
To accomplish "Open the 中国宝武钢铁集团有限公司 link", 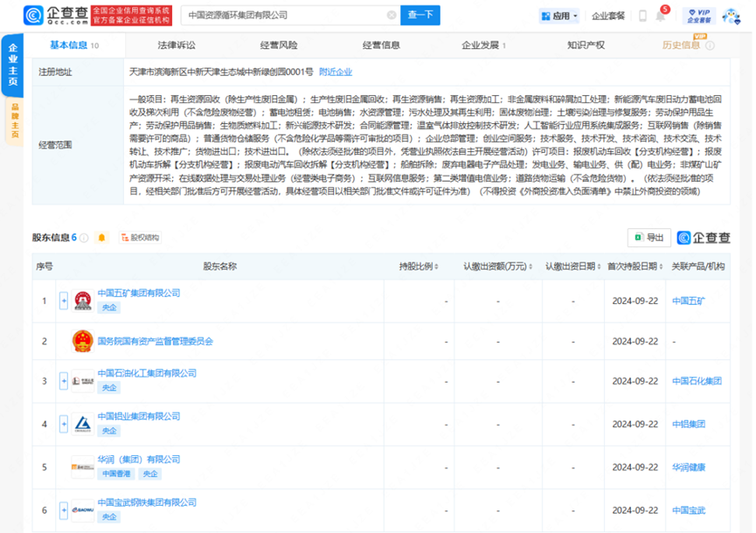I will pos(147,502).
